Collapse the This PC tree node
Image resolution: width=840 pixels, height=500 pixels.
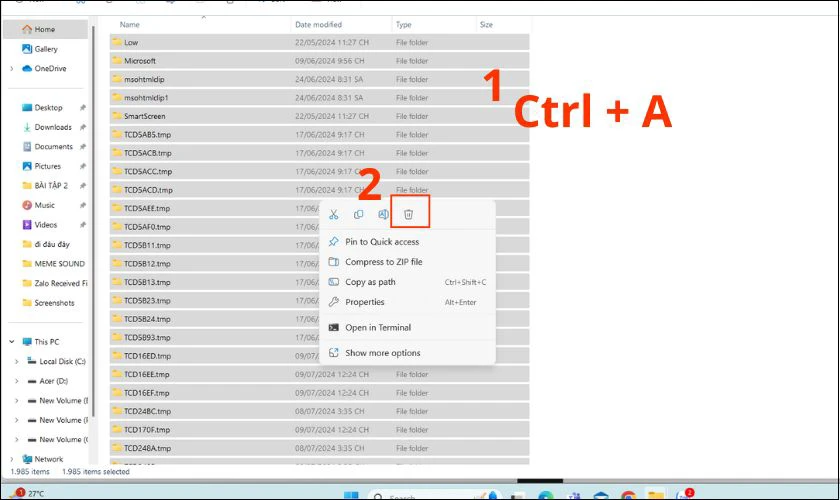click(11, 342)
